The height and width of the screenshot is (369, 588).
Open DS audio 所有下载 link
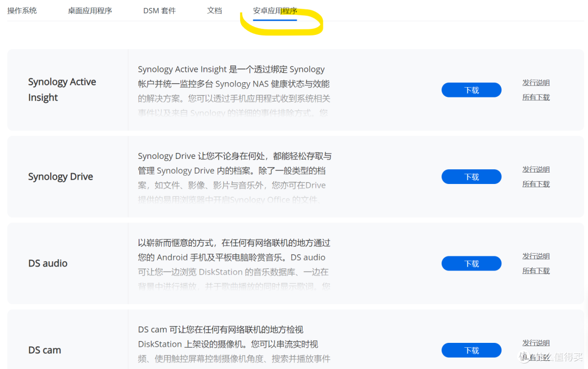[536, 270]
